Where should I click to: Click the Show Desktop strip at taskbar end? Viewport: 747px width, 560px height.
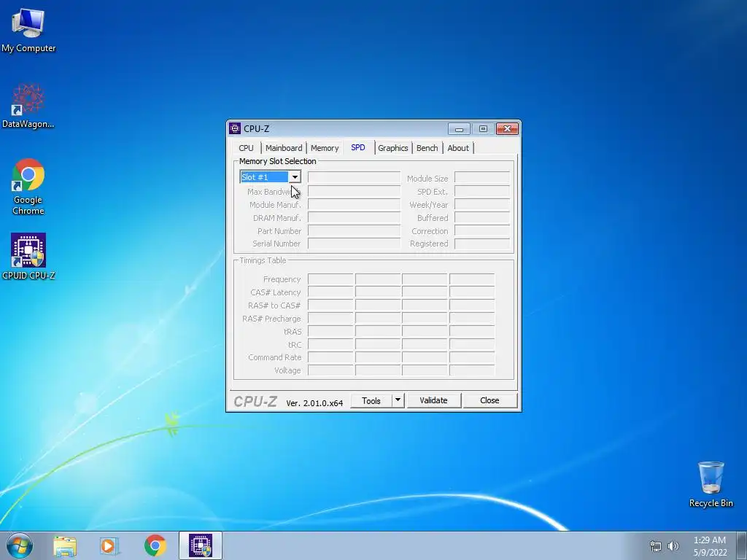[x=742, y=545]
